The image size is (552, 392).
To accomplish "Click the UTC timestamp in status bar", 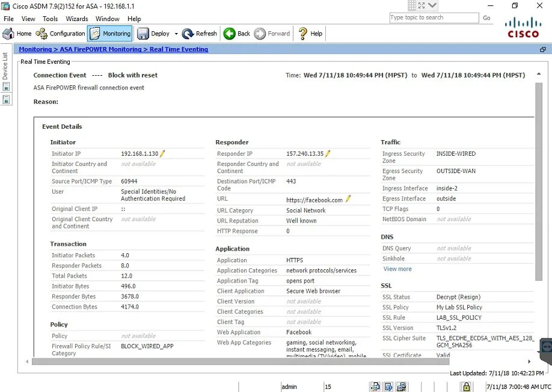I will (x=518, y=387).
